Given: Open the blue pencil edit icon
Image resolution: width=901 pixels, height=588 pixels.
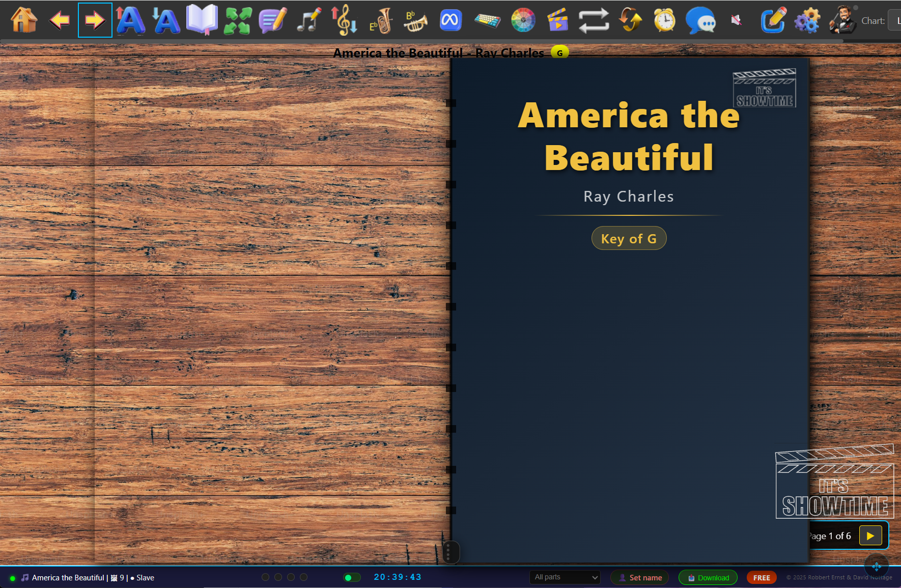Looking at the screenshot, I should [x=773, y=20].
